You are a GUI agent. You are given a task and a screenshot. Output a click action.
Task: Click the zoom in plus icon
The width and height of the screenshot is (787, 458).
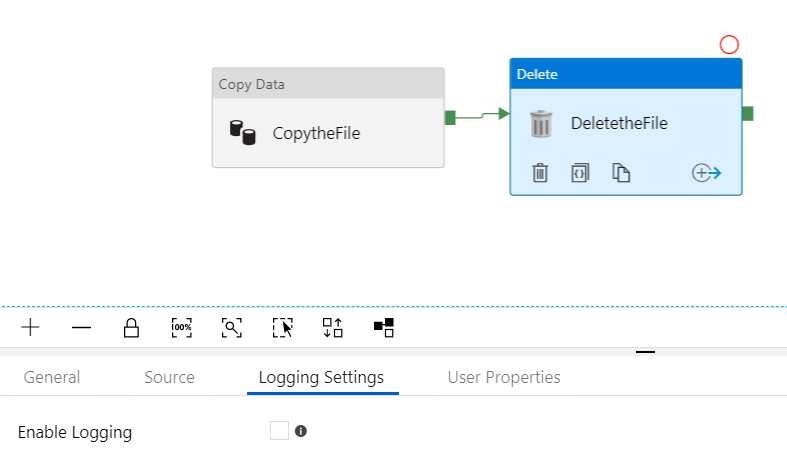pos(30,328)
